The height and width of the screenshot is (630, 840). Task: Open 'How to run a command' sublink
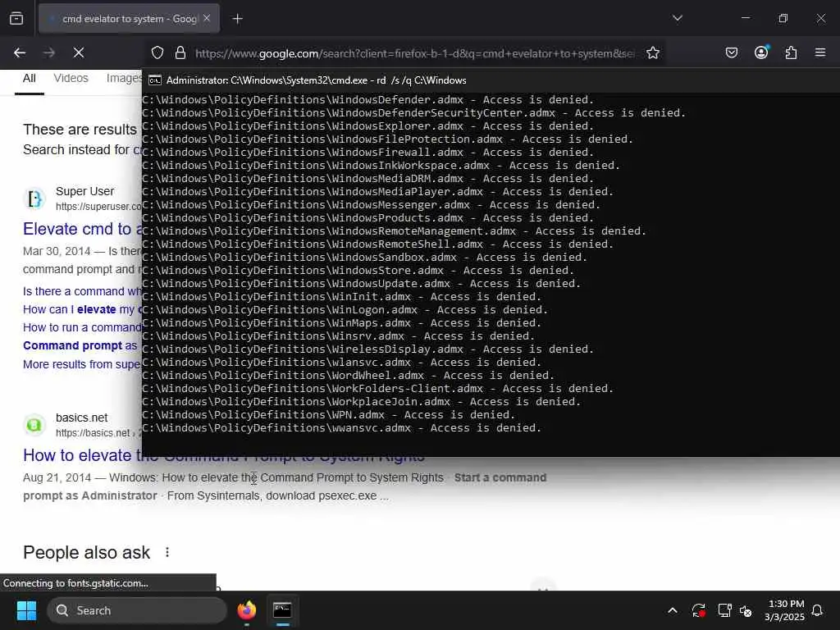[82, 327]
